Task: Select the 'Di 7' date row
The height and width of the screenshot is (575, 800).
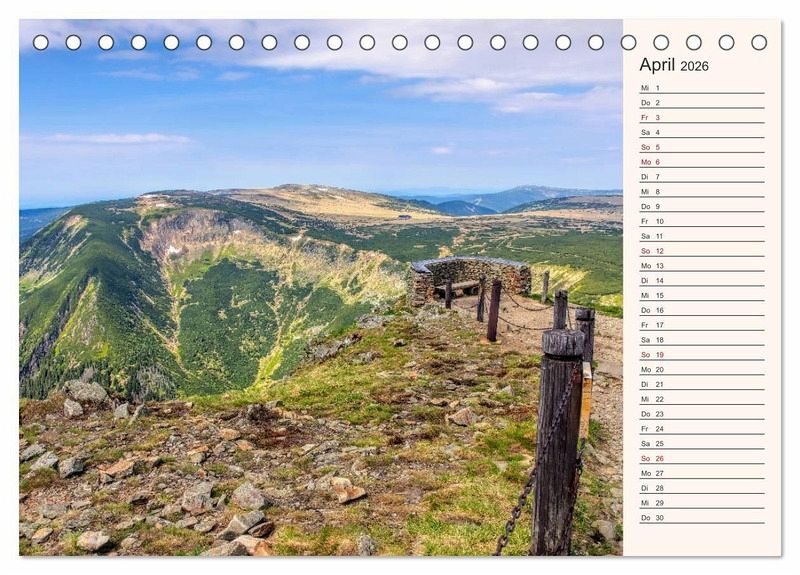Action: (x=702, y=177)
